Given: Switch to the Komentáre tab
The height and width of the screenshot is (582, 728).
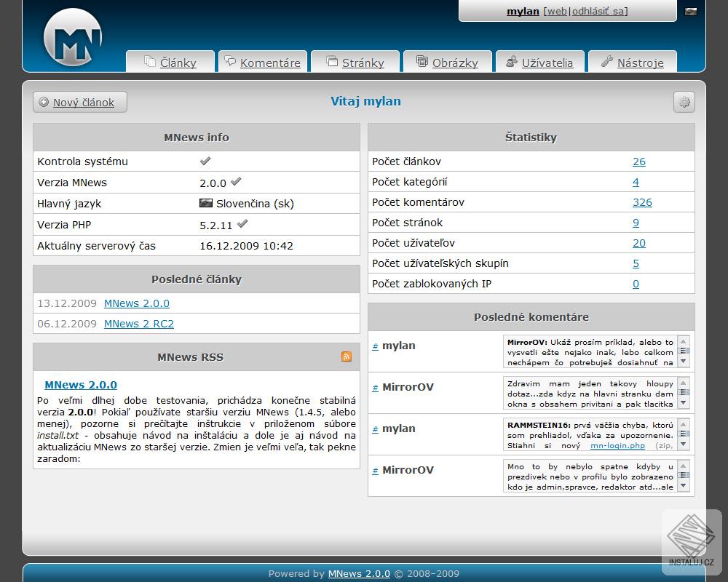Looking at the screenshot, I should pyautogui.click(x=263, y=62).
